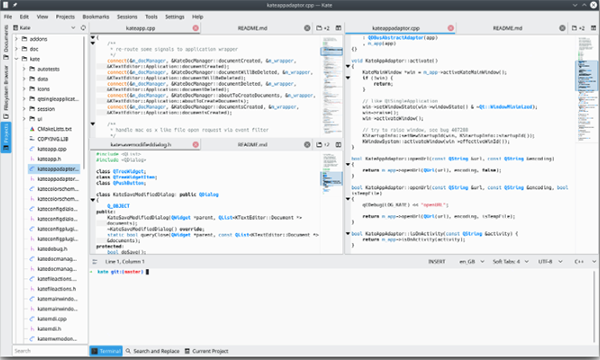Close the kateapp.cpp tab
This screenshot has height=360, width=600.
tap(196, 28)
